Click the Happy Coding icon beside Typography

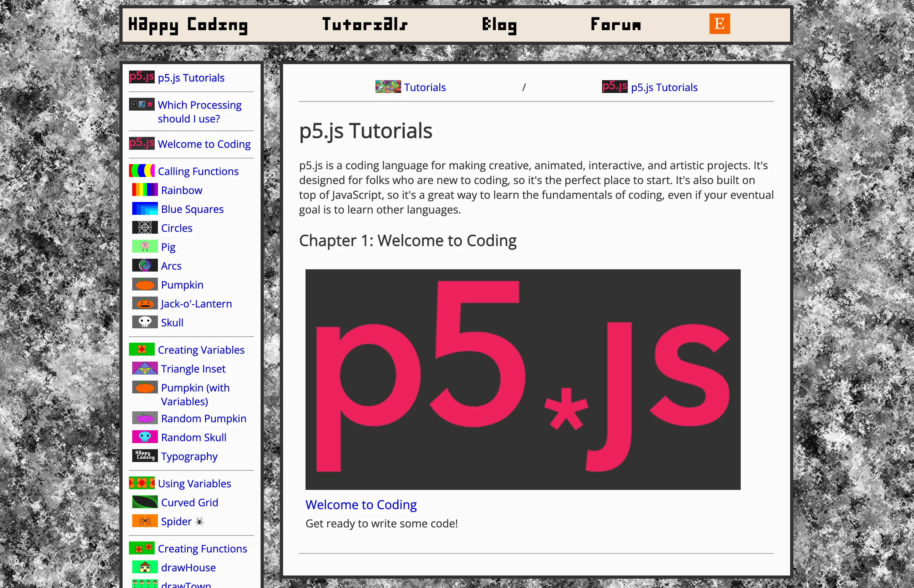click(x=144, y=456)
